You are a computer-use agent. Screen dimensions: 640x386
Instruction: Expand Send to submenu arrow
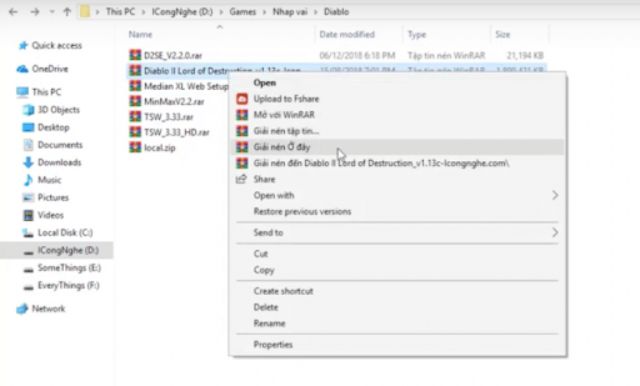(x=555, y=233)
